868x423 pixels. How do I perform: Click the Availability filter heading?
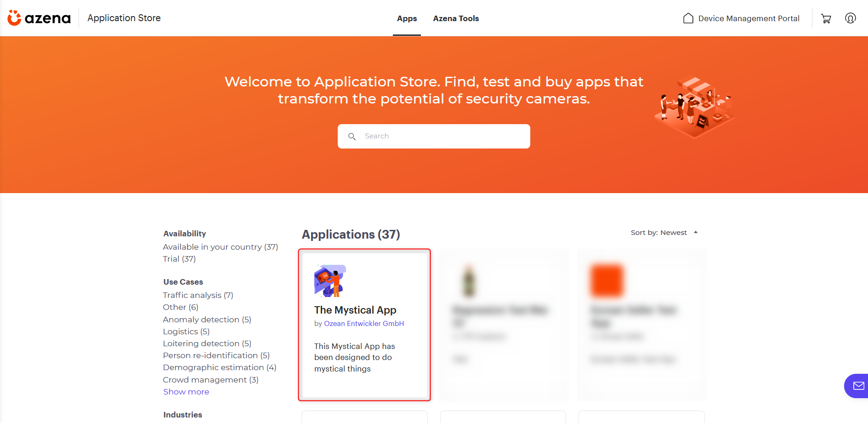(185, 234)
